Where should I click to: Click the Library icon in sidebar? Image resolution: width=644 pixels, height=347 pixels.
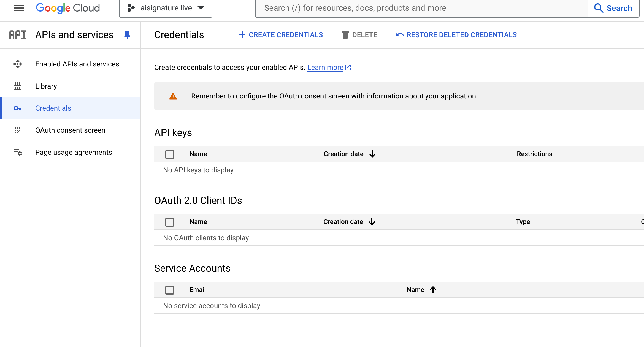[18, 86]
